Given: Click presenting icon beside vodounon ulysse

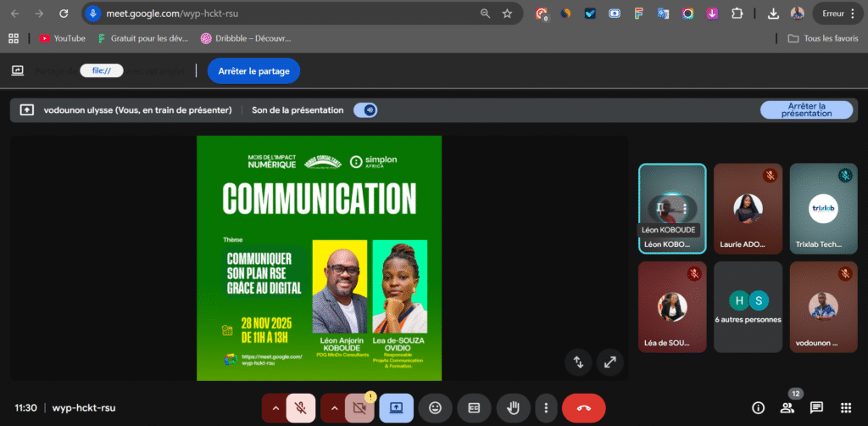Looking at the screenshot, I should tap(26, 109).
